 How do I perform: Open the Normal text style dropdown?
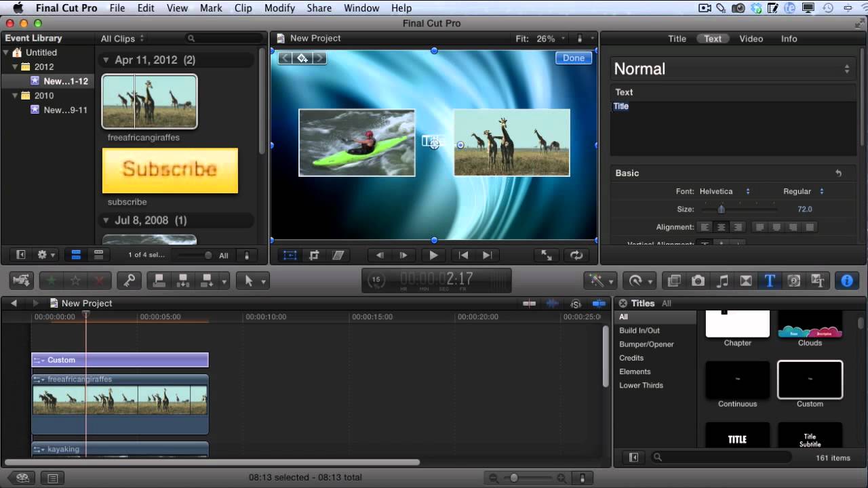(x=732, y=68)
